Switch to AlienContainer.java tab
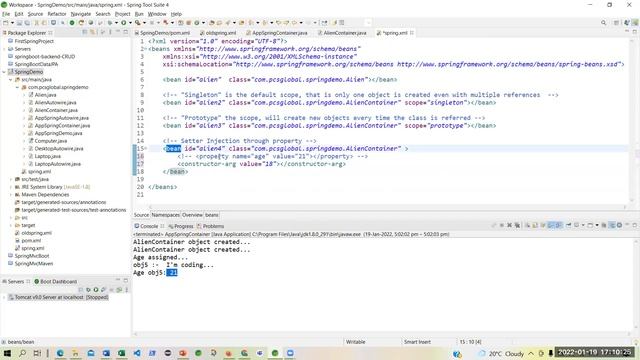This screenshot has width=640, height=360. (x=342, y=33)
